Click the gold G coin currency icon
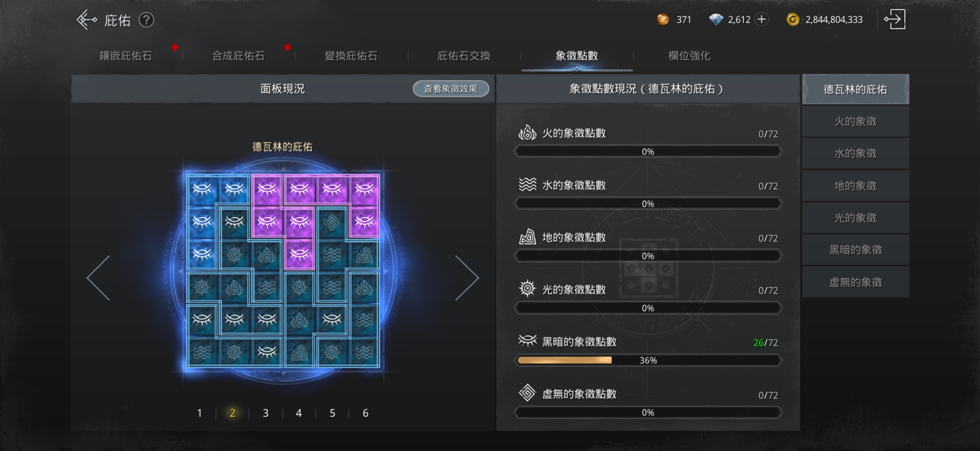 tap(792, 19)
